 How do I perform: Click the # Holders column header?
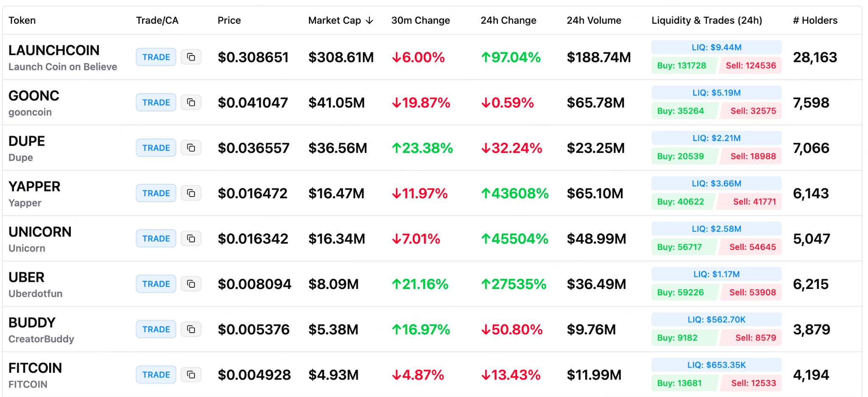tap(815, 20)
